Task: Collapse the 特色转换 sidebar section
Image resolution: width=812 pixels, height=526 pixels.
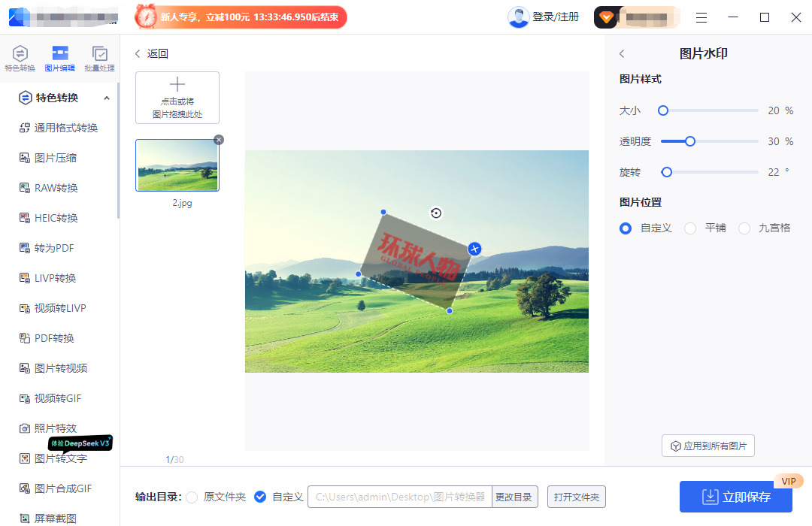Action: pos(107,98)
